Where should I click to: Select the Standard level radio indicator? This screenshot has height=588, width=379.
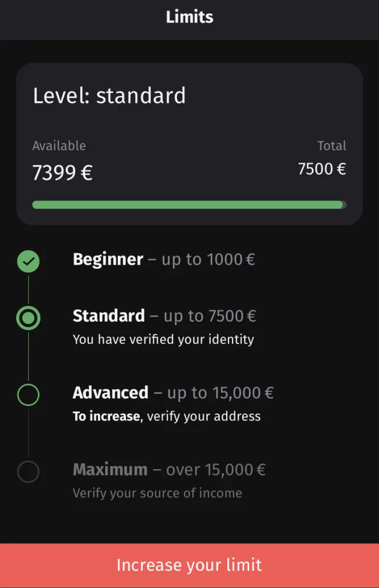click(28, 318)
